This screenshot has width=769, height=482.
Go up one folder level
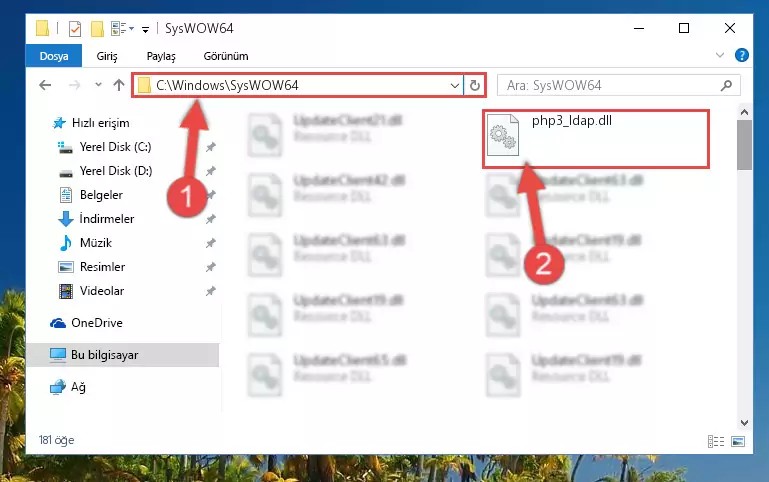119,85
